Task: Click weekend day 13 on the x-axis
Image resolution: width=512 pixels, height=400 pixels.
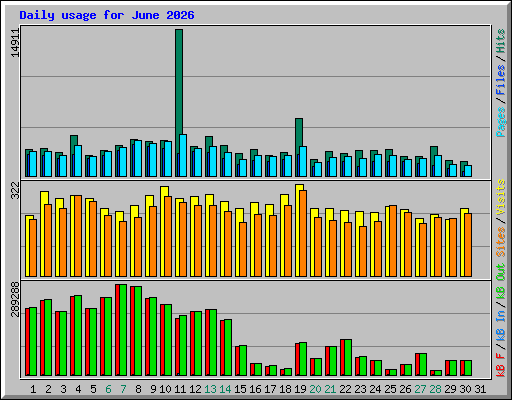Action: point(210,389)
